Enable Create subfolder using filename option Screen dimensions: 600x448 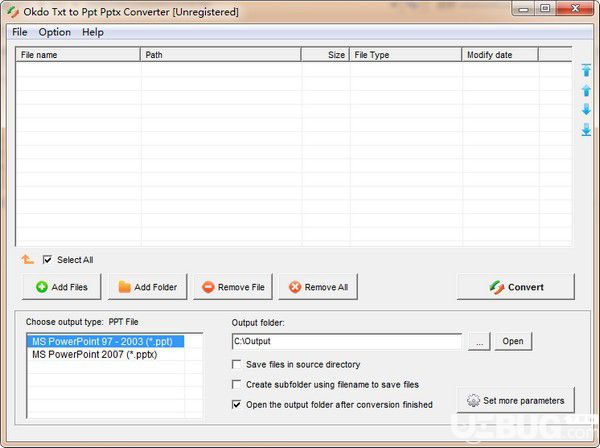(236, 384)
